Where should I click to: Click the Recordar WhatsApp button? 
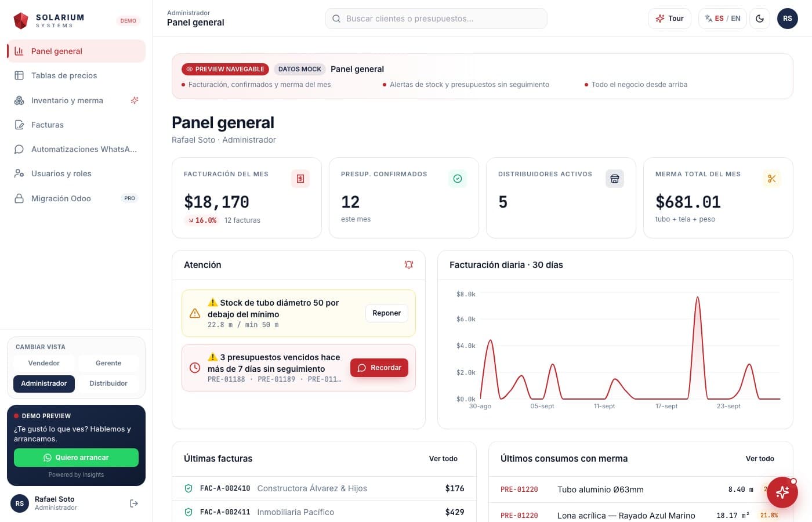(x=379, y=368)
